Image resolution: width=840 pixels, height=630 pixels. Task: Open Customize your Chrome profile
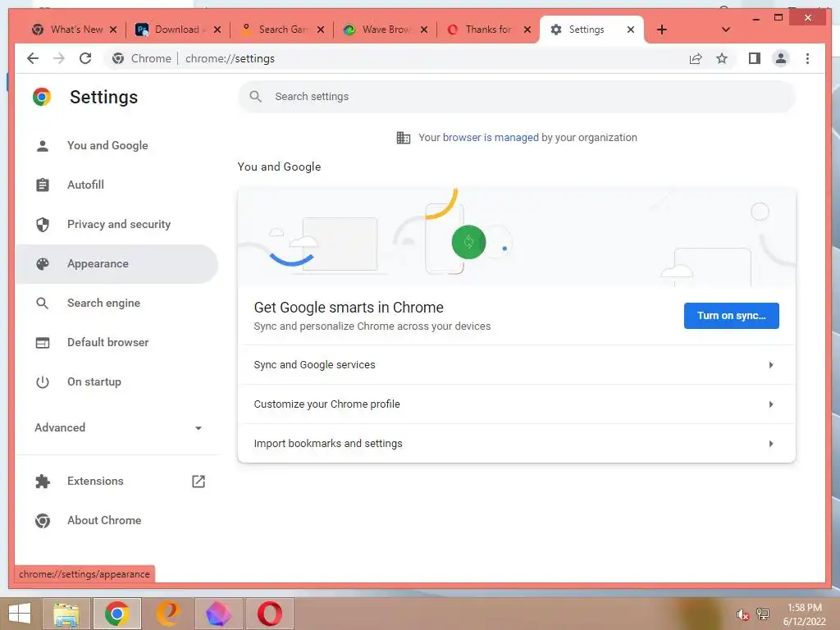click(517, 404)
